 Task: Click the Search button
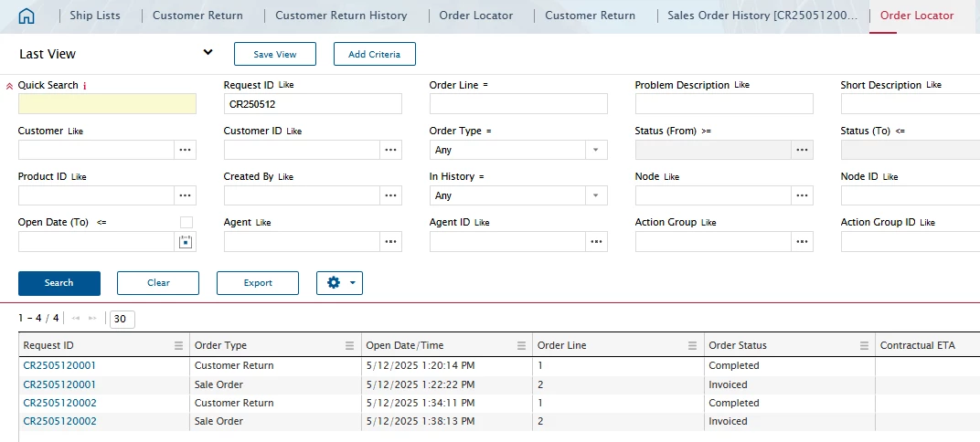coord(59,283)
